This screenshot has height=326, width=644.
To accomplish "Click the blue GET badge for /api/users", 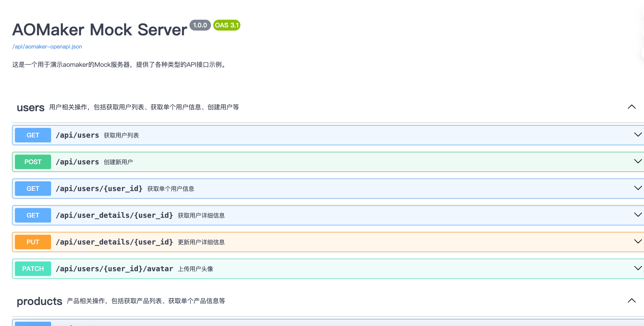I will click(x=33, y=135).
